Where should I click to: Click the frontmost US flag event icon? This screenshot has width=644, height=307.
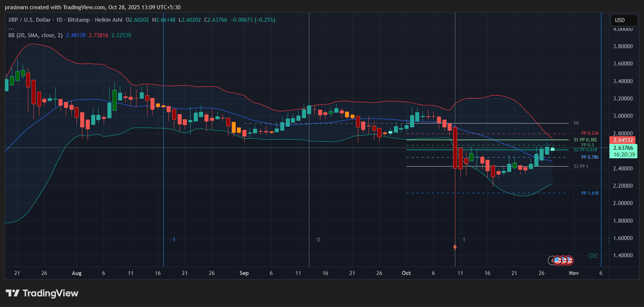click(x=558, y=261)
